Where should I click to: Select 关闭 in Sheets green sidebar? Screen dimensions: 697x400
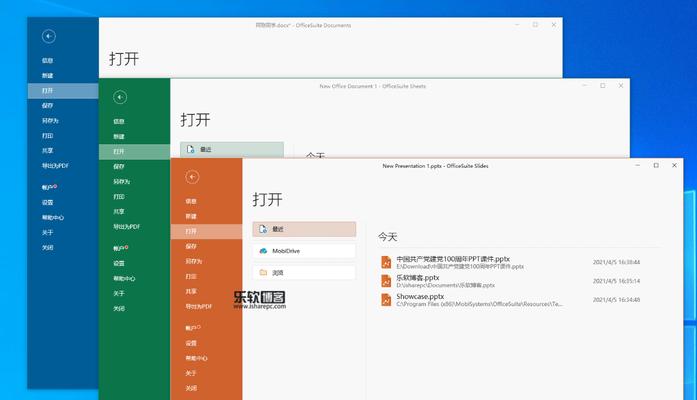pyautogui.click(x=119, y=308)
